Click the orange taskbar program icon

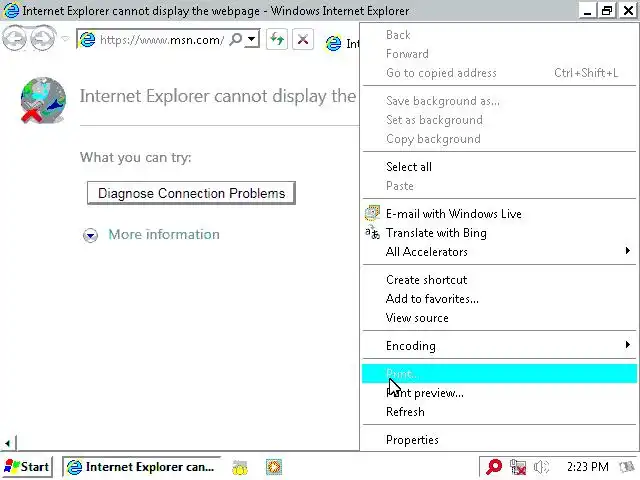coord(274,467)
